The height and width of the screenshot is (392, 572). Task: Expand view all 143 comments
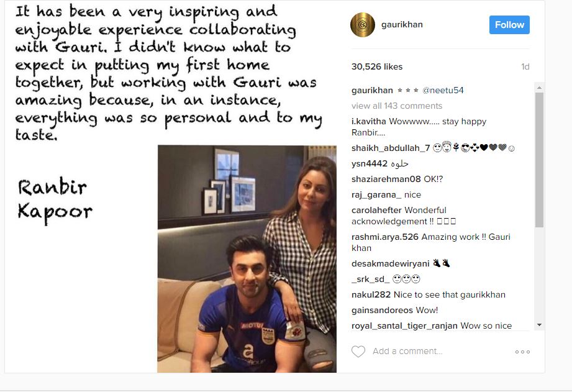[397, 106]
